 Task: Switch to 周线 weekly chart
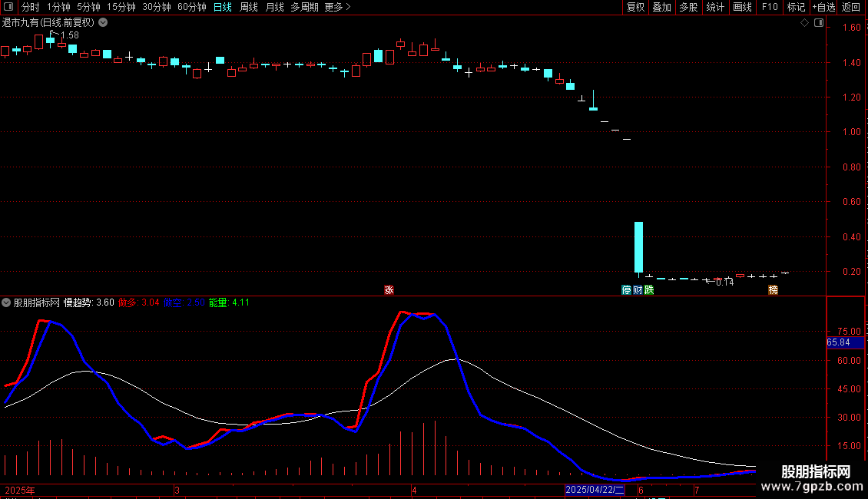click(x=249, y=7)
